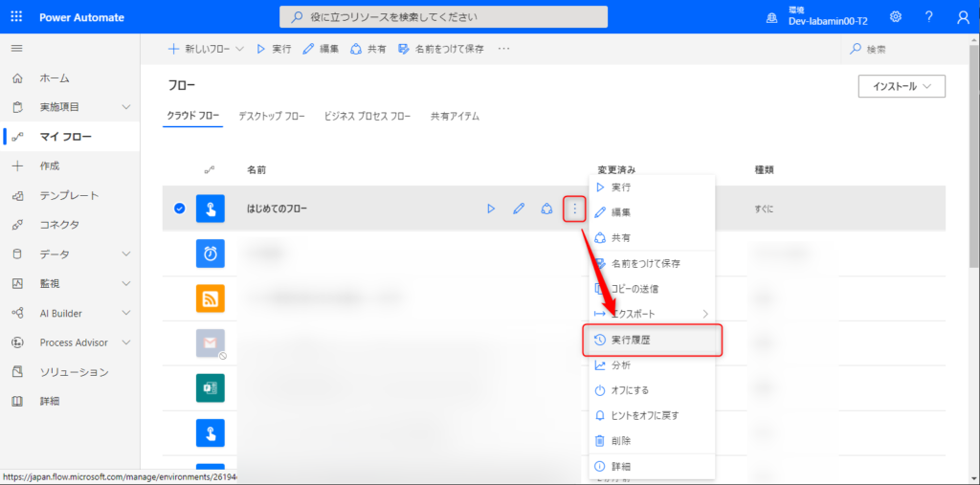Click the green Excel flow icon
The image size is (980, 485).
[210, 387]
